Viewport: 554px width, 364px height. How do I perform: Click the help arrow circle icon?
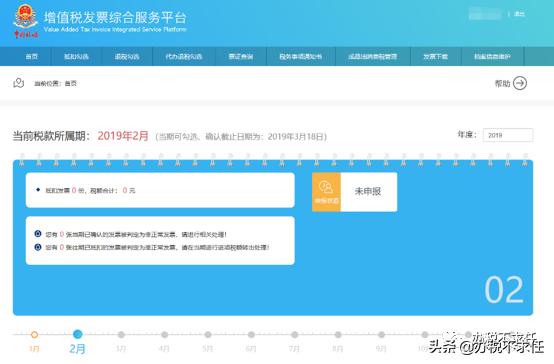(x=520, y=83)
